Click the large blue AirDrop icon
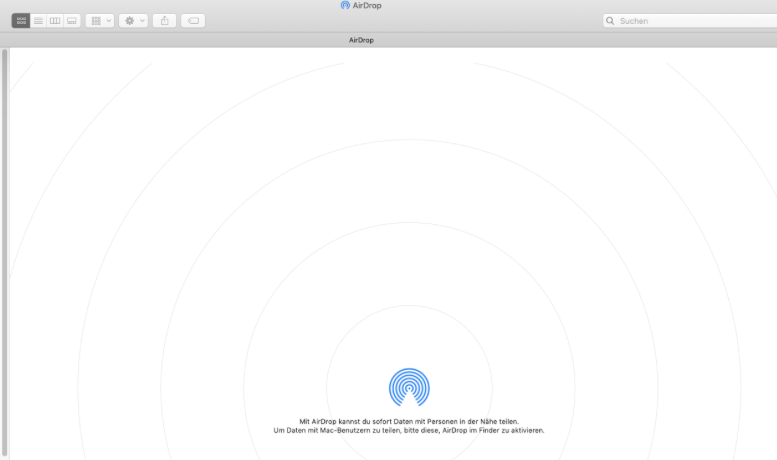The image size is (777, 460). point(409,388)
